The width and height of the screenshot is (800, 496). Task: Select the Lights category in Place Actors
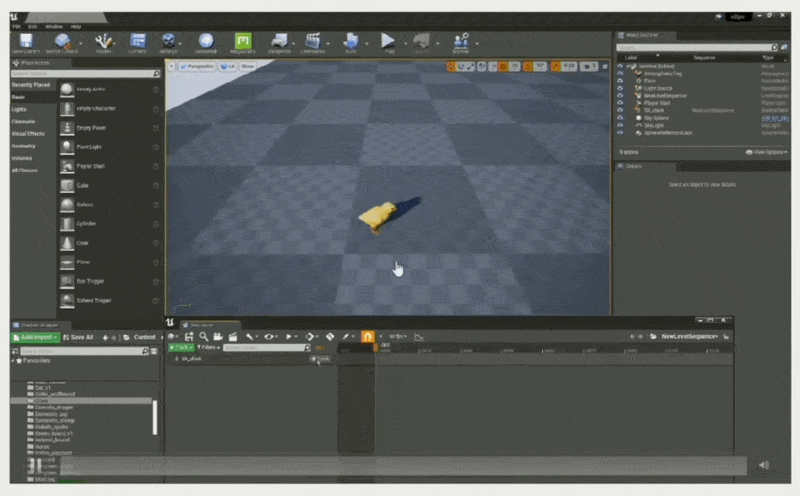[x=19, y=109]
